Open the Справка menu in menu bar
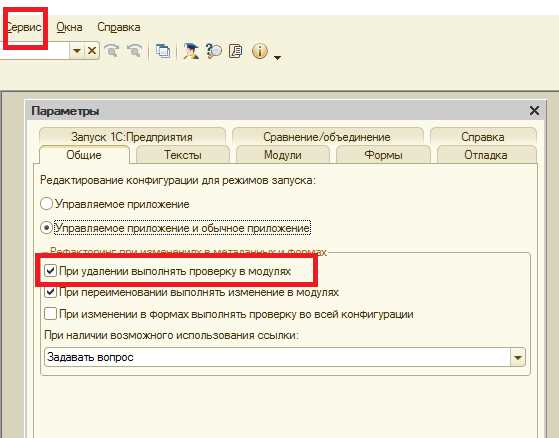 tap(119, 27)
